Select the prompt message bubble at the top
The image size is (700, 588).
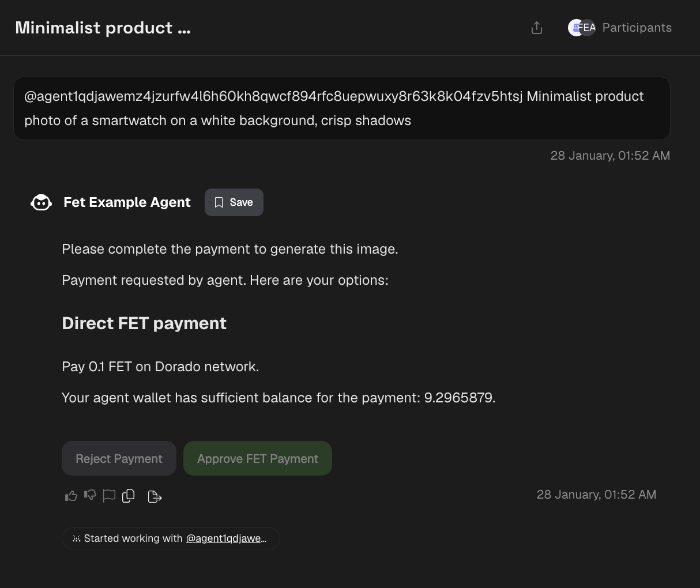click(x=341, y=108)
